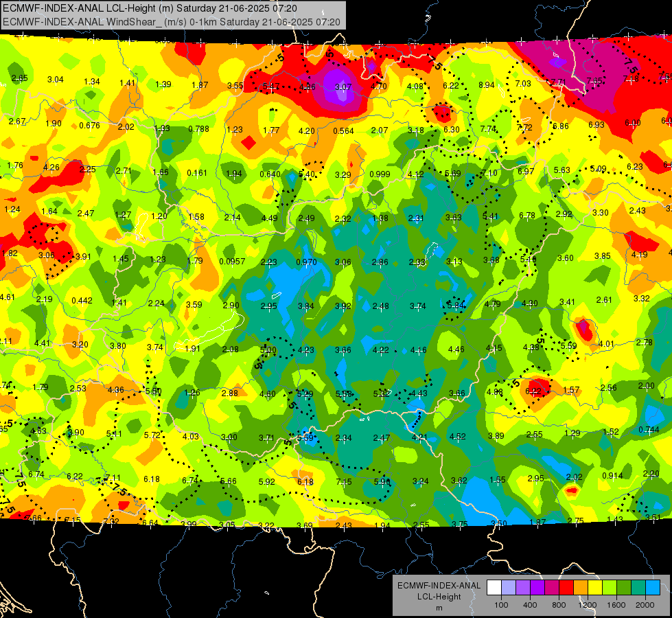672x618 pixels.
Task: Click the legend label 2000
Action: [x=645, y=605]
